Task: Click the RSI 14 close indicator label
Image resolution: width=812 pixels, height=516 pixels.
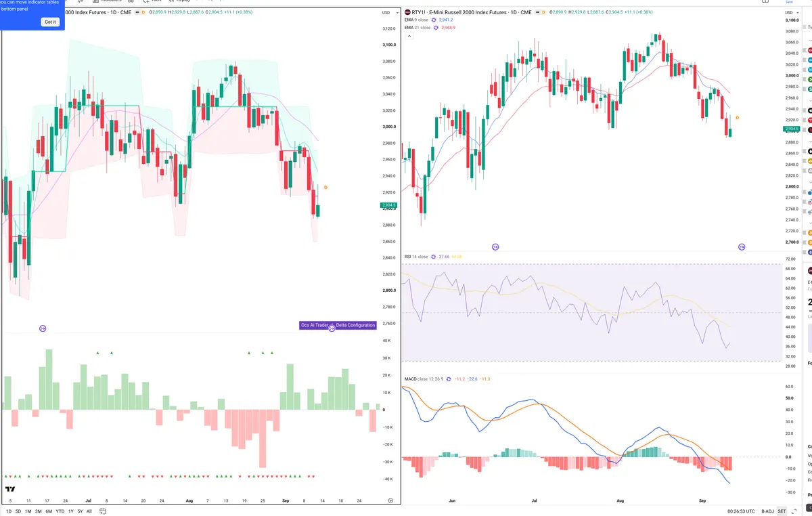Action: [416, 257]
